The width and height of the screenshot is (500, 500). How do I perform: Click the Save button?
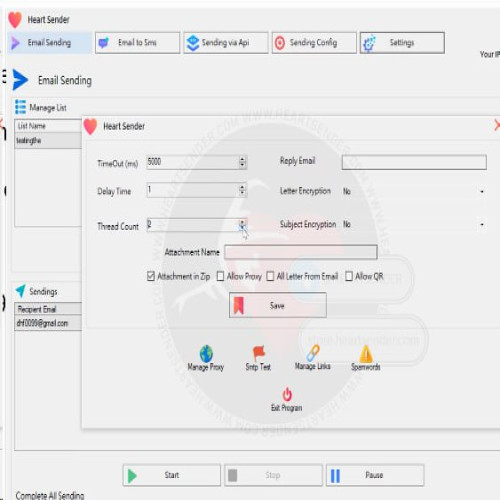(278, 305)
